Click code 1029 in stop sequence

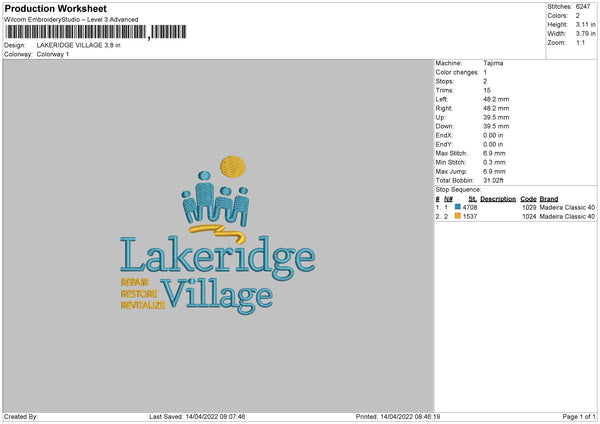529,207
